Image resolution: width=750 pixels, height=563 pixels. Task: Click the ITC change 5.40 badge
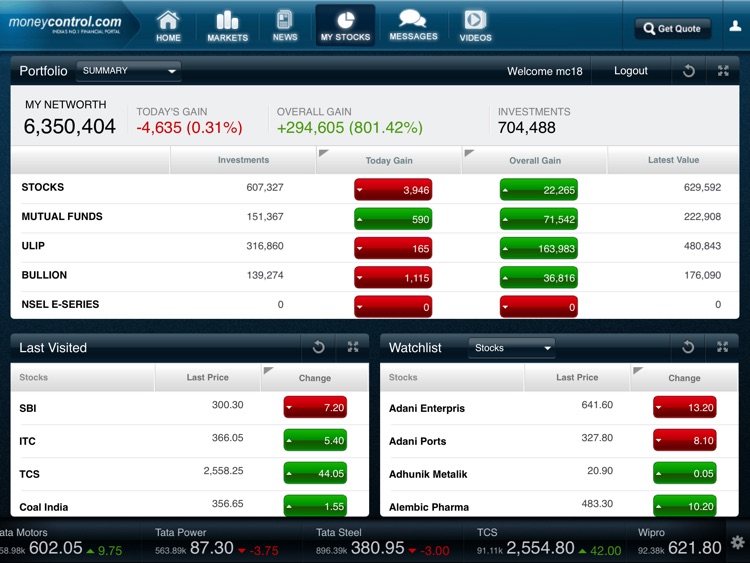pos(315,440)
